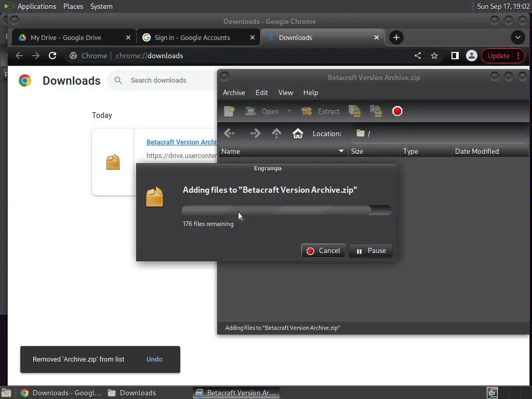Bookmark this page with star icon

[x=434, y=56]
